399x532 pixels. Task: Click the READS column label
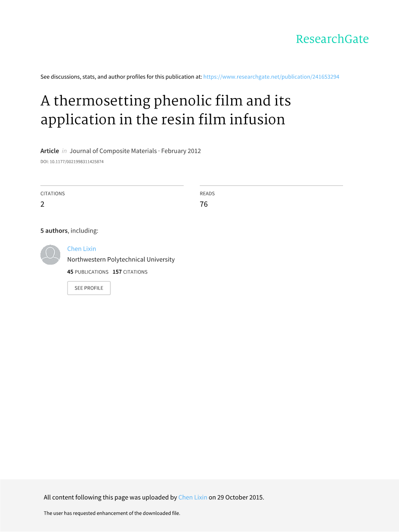coord(207,193)
